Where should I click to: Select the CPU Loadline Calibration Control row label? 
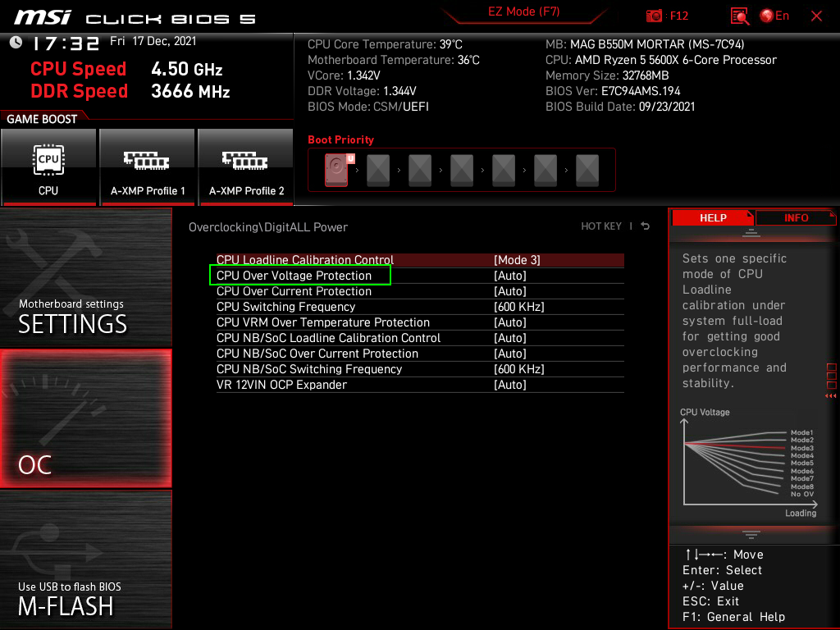(305, 260)
